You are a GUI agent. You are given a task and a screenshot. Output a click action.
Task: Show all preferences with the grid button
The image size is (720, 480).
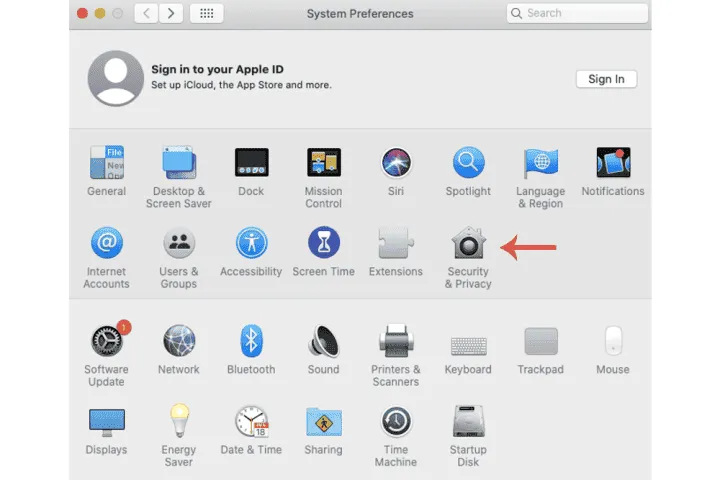pyautogui.click(x=207, y=13)
